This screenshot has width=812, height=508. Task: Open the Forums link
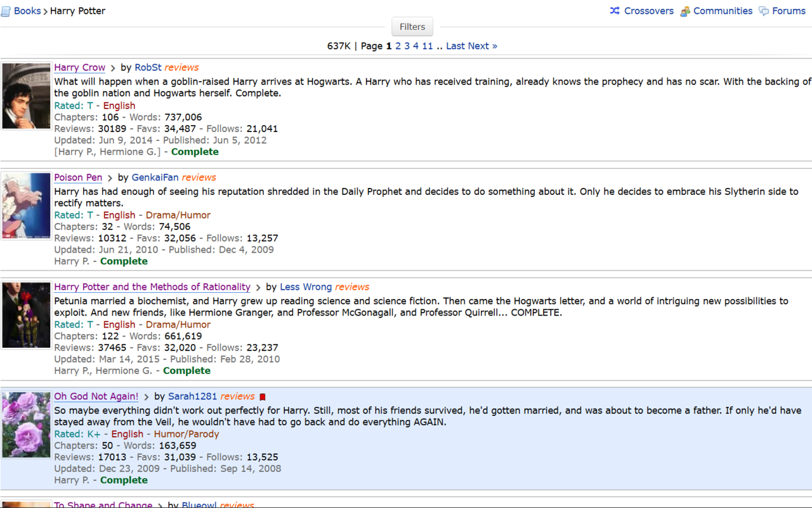[x=789, y=11]
